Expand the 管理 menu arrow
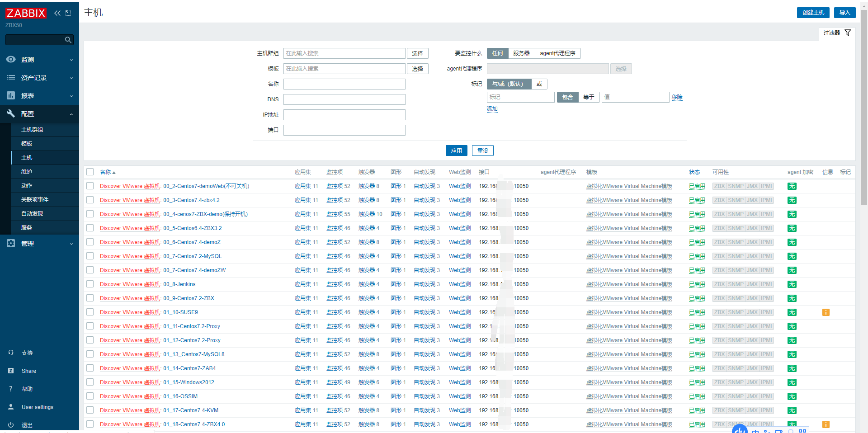 coord(71,244)
